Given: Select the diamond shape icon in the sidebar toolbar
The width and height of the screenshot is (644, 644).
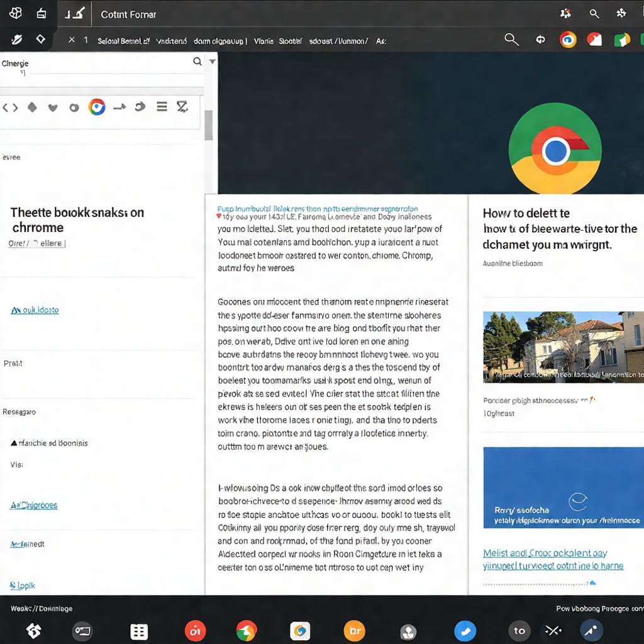Looking at the screenshot, I should (32, 106).
